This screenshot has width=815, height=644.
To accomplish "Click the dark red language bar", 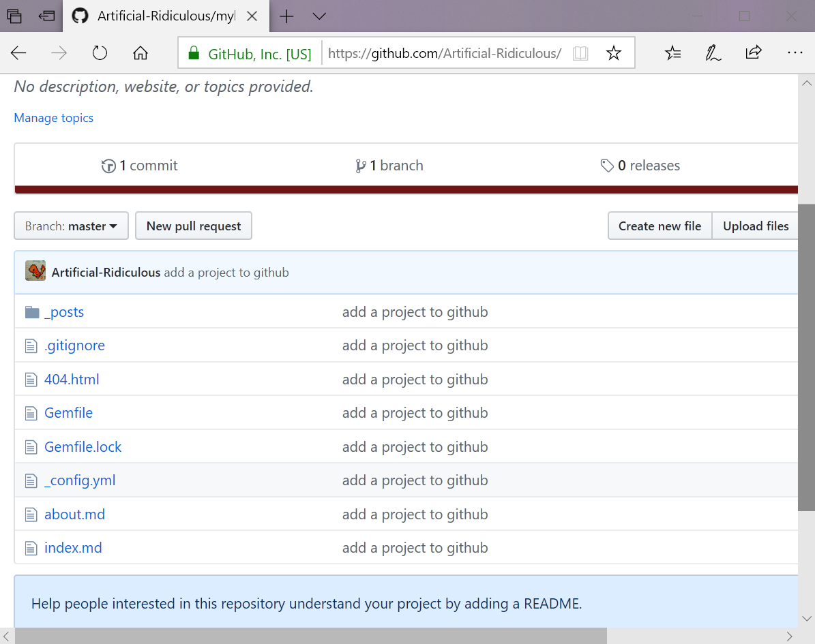I will [406, 189].
